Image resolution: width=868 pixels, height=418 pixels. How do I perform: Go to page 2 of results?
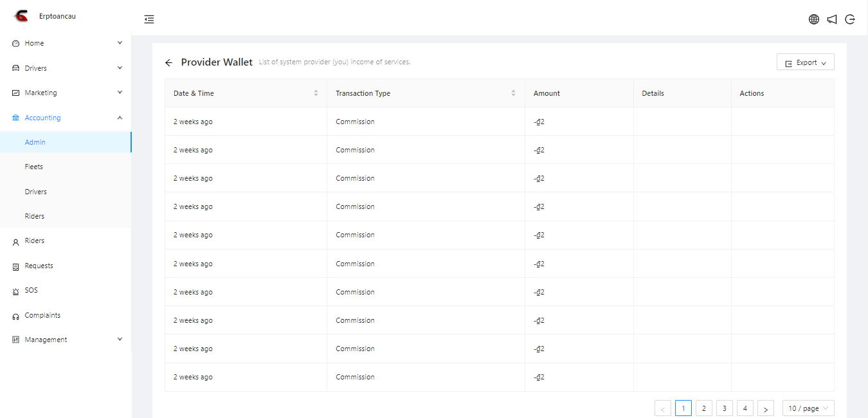704,408
